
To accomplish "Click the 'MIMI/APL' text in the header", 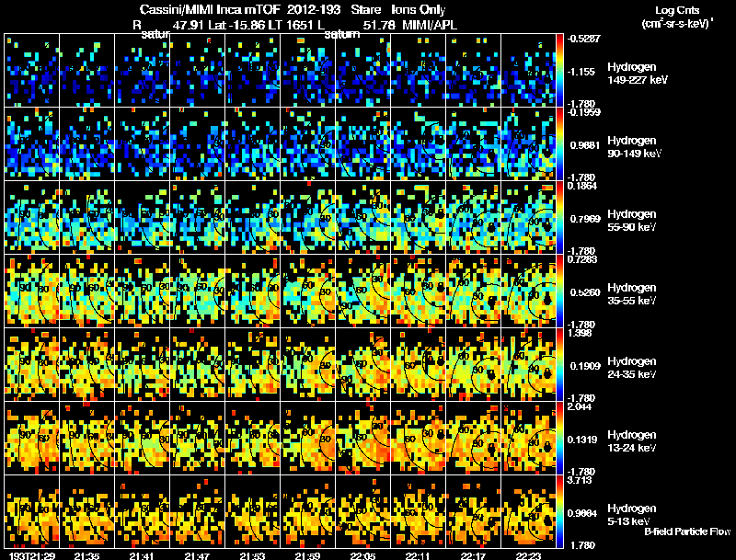I will click(430, 25).
